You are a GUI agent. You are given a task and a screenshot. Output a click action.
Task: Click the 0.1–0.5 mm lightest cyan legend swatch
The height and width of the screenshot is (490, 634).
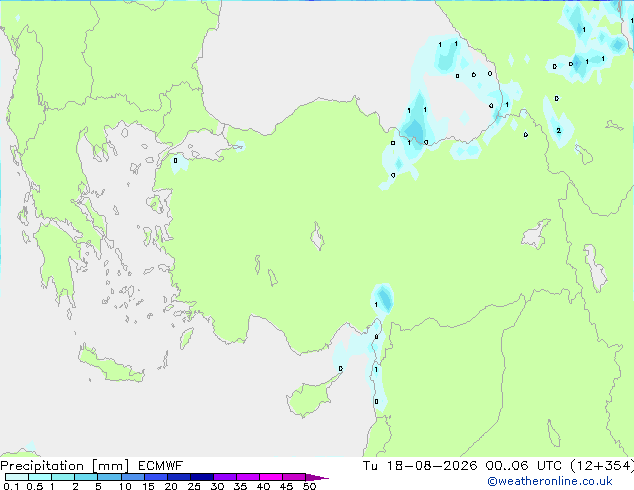[x=17, y=477]
